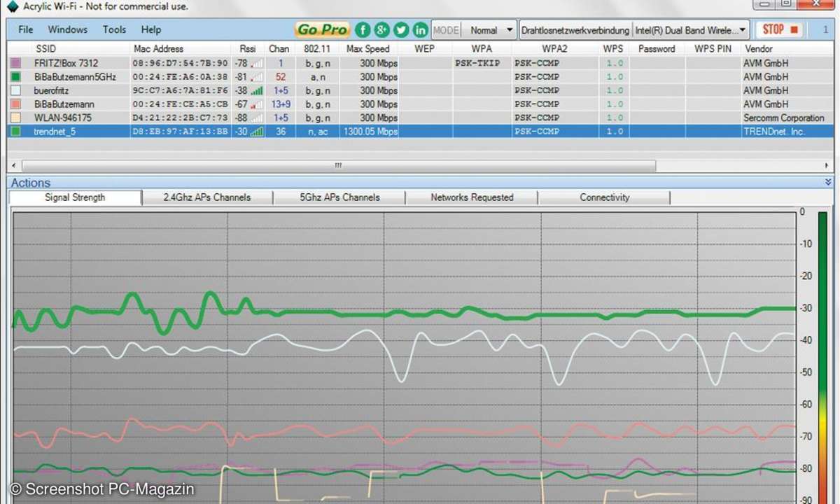This screenshot has height=504, width=840.
Task: Sort by the Max Speed column header
Action: [x=369, y=49]
